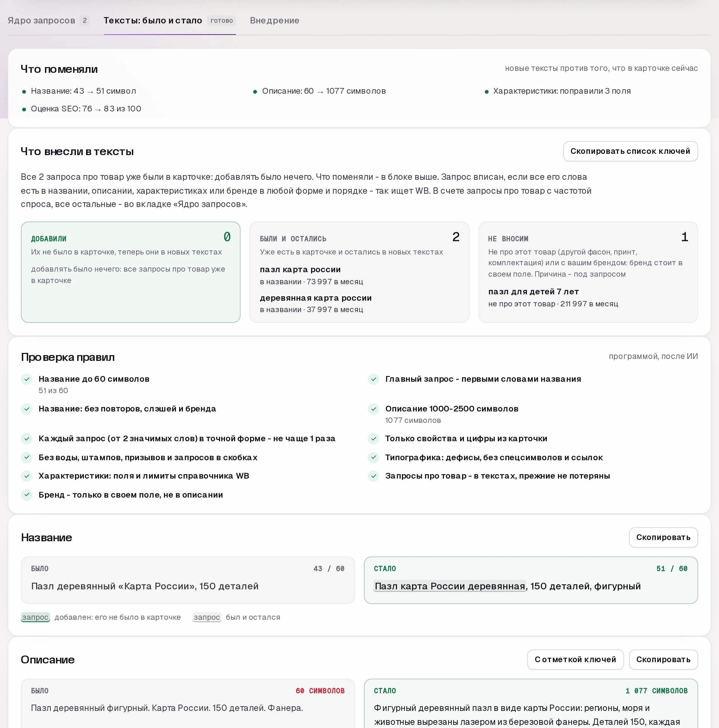Select the «Тексты: было и стало» tab

pyautogui.click(x=170, y=20)
